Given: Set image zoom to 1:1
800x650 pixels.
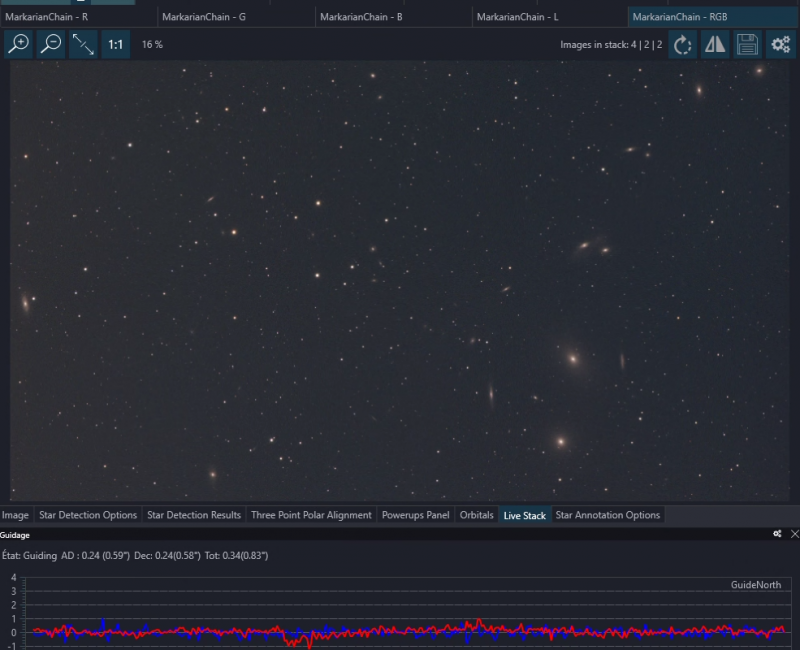Looking at the screenshot, I should (115, 44).
